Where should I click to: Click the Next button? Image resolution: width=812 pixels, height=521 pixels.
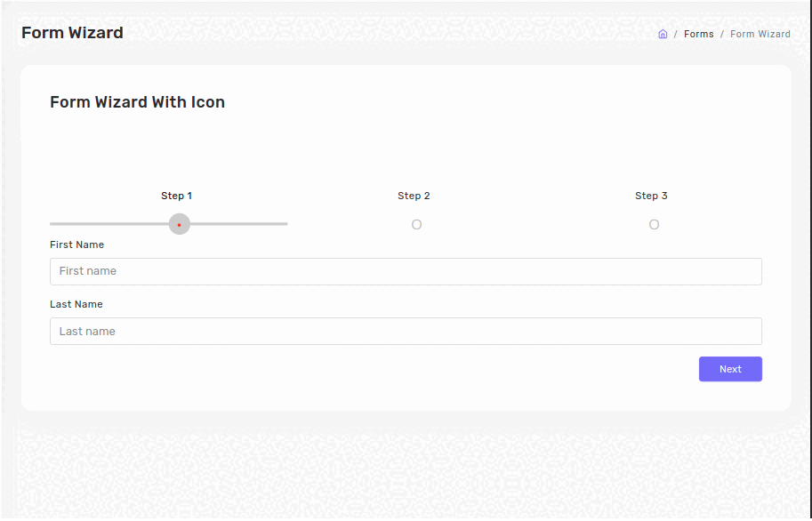point(730,369)
